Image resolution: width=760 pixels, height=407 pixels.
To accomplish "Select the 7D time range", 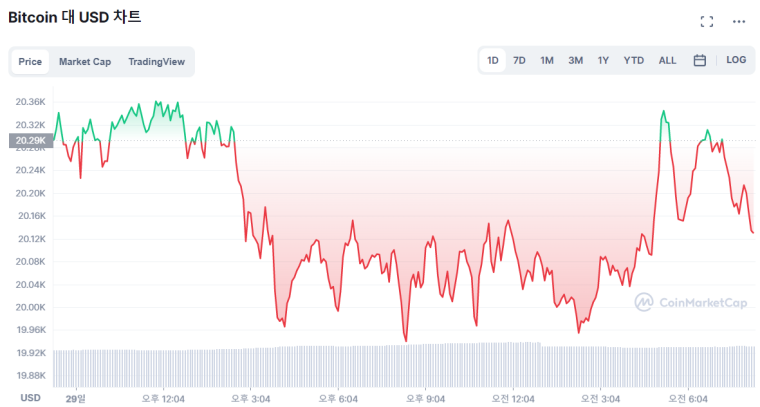I will tap(519, 60).
